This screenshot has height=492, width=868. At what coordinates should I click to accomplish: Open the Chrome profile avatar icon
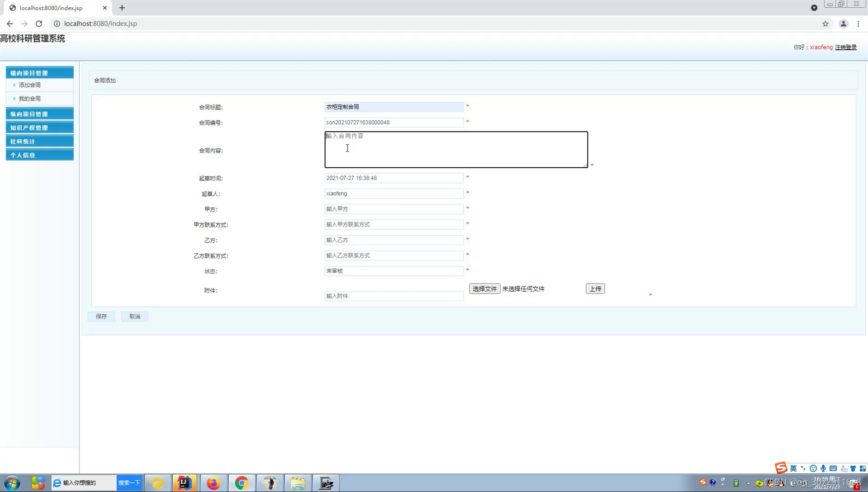[x=843, y=24]
